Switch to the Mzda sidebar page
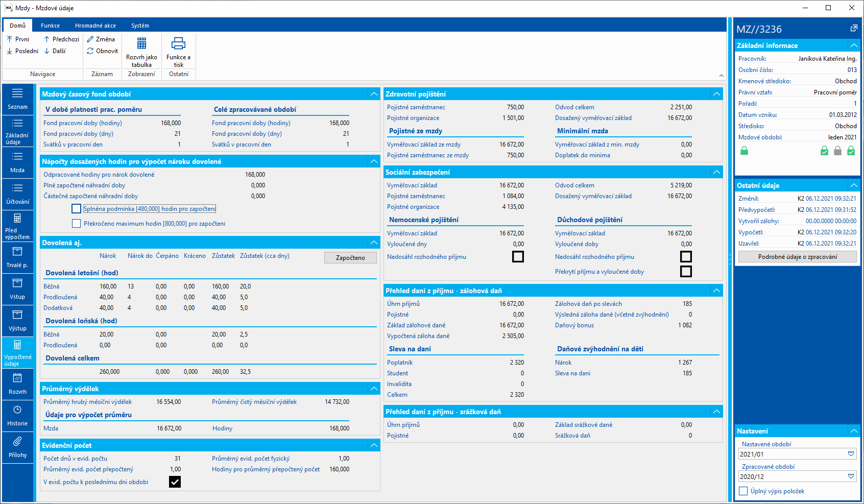Viewport: 864px width, 504px height. 17,162
